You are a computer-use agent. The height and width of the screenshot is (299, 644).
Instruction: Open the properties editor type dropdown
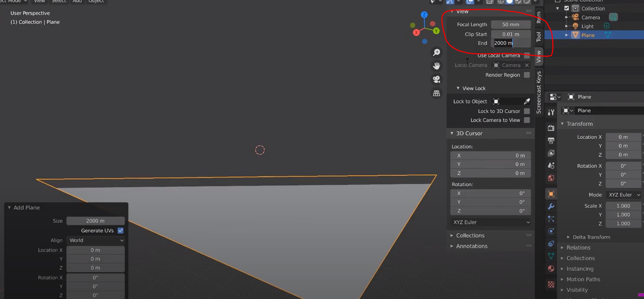click(x=555, y=97)
